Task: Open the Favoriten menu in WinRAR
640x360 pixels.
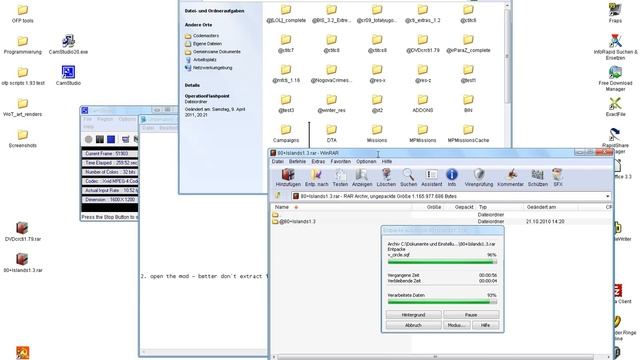Action: tap(340, 162)
